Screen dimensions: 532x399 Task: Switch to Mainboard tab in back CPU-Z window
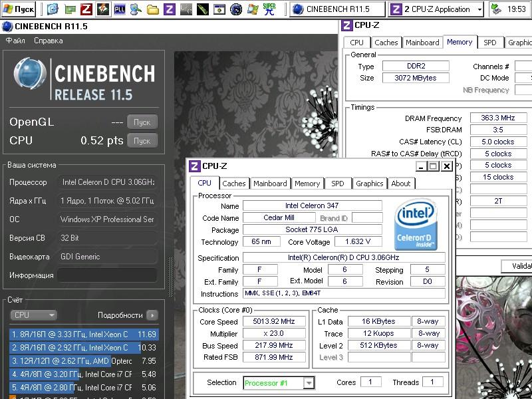422,43
